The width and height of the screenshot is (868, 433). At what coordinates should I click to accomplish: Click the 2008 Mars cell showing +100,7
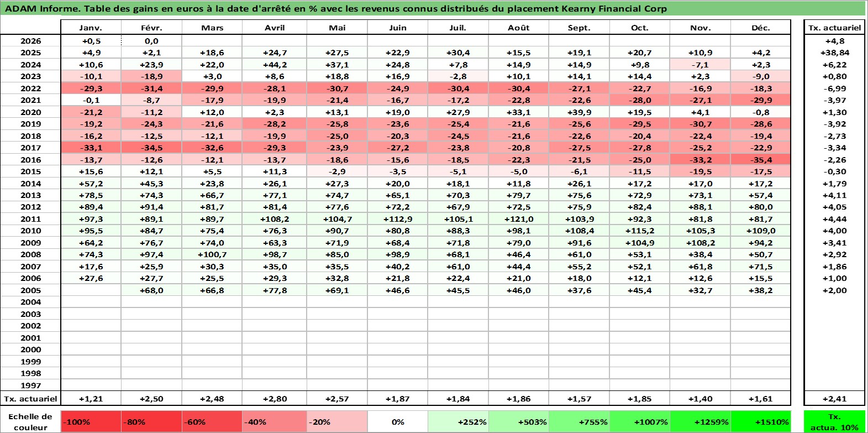click(212, 254)
